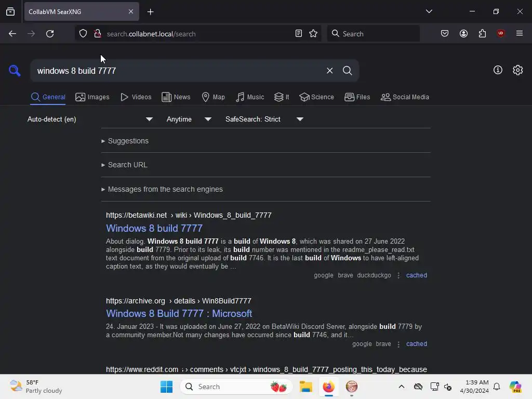Open the network display tray icon
This screenshot has width=532, height=399.
(x=434, y=387)
